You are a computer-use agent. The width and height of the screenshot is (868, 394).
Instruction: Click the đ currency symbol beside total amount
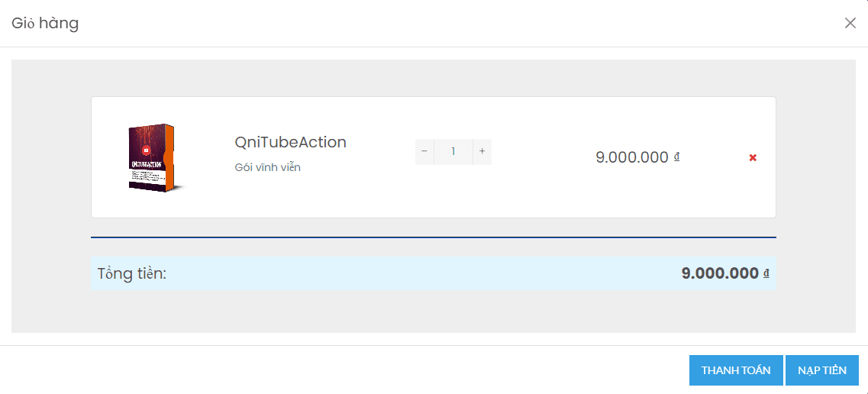tap(766, 273)
